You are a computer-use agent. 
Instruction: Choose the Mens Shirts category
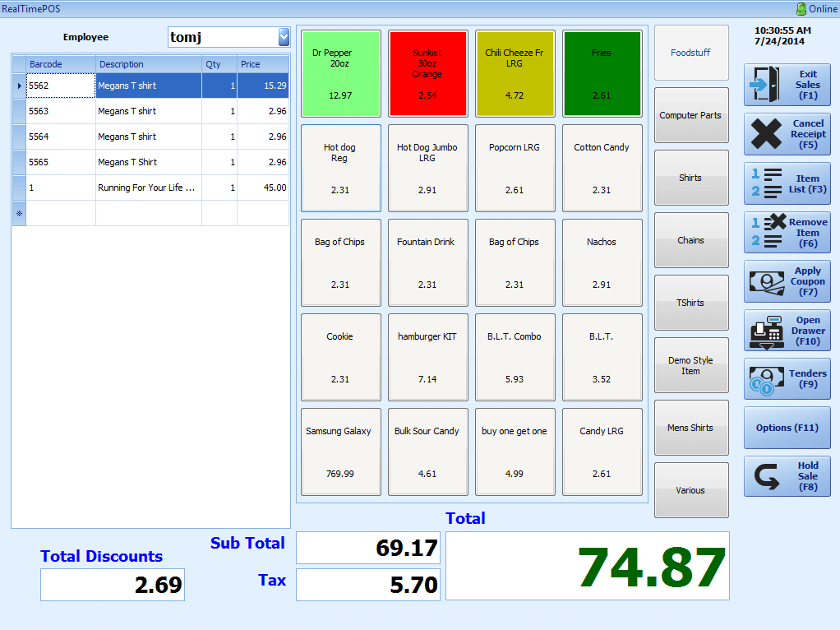tap(690, 427)
